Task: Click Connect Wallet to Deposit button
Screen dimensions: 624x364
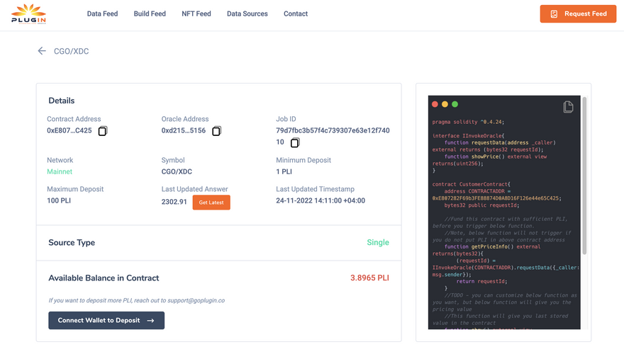Action: click(106, 320)
